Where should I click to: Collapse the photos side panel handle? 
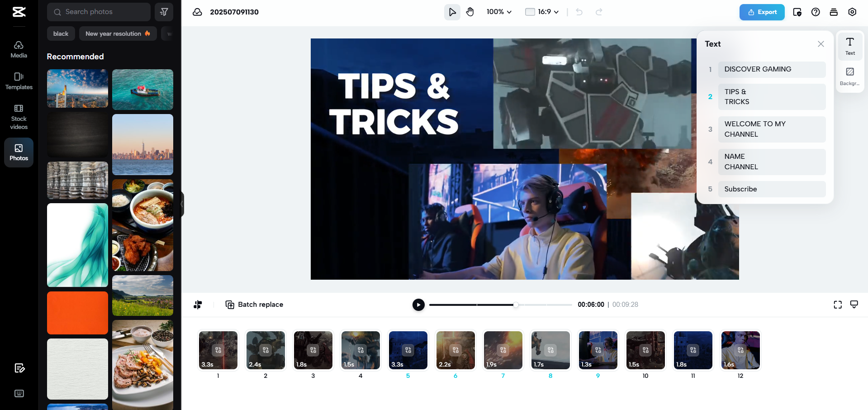[x=182, y=204]
